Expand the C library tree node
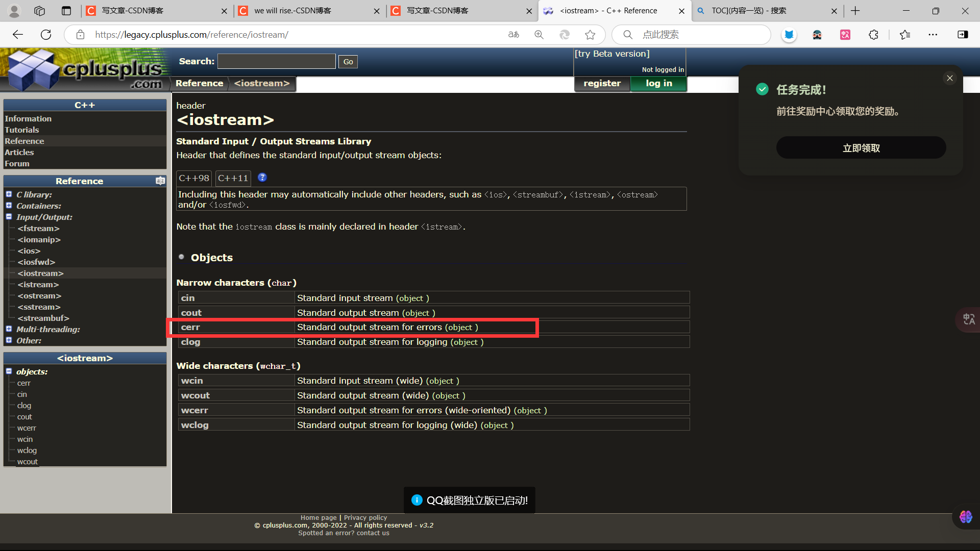 [x=9, y=194]
